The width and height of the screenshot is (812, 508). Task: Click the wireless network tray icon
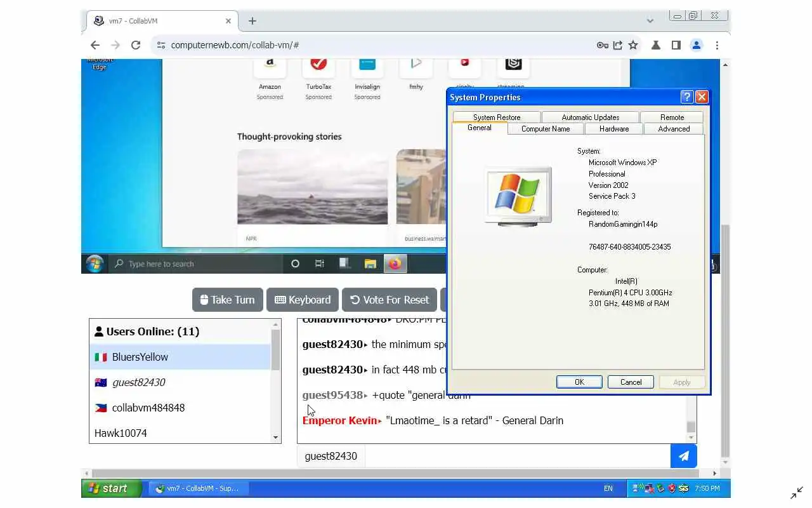638,488
